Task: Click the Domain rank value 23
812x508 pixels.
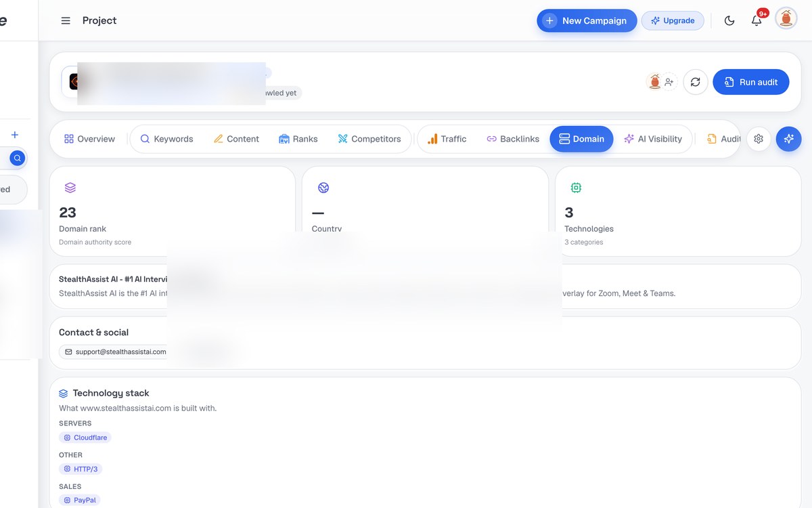Action: click(68, 213)
